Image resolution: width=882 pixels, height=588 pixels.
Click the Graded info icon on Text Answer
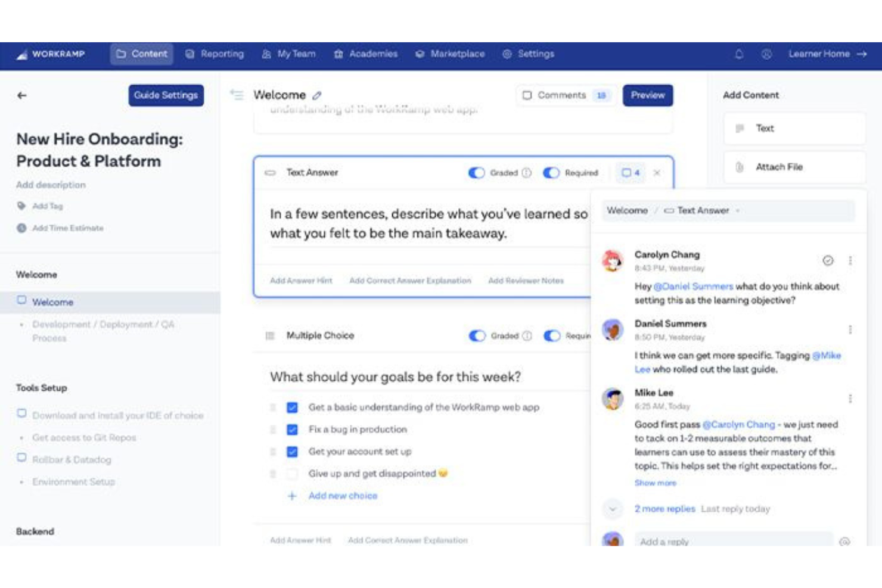(x=527, y=173)
